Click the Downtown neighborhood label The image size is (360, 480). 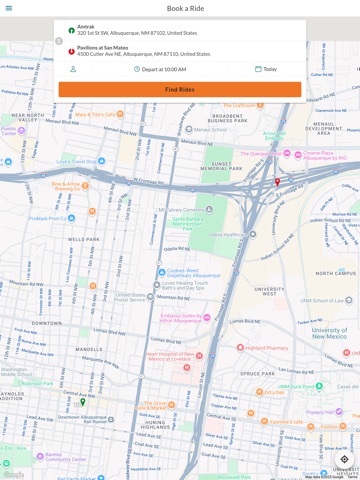pos(47,323)
